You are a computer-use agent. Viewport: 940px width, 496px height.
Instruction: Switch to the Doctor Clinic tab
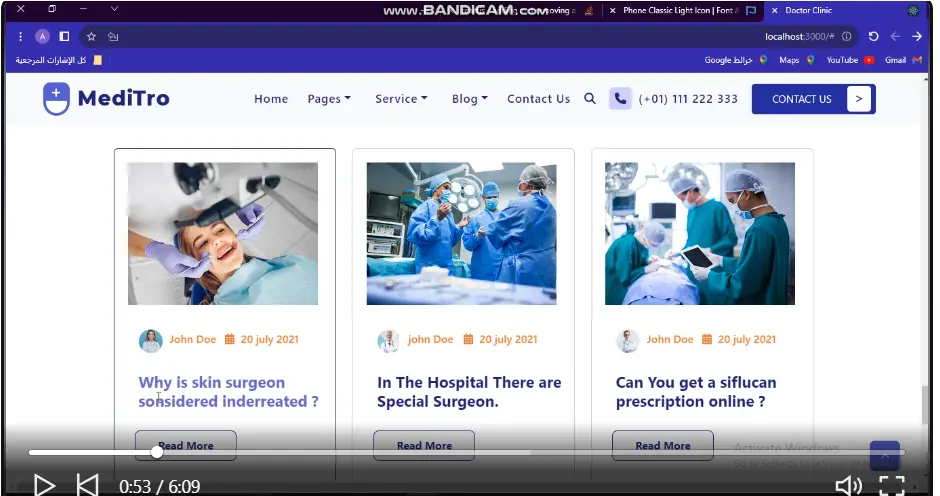848,10
